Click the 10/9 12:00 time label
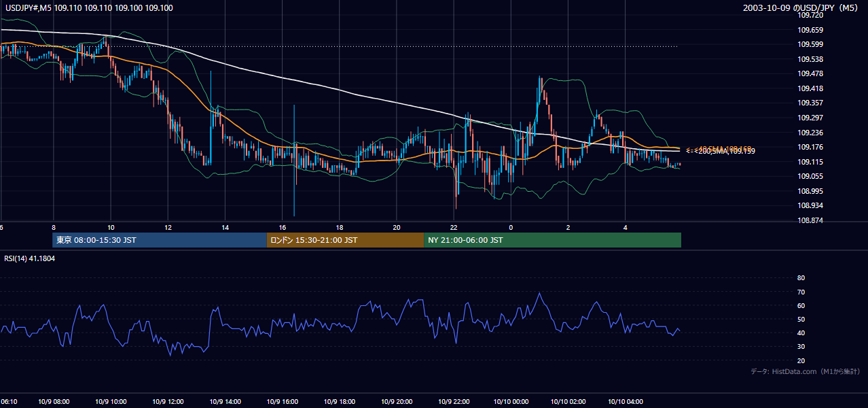868x408 pixels. [168, 401]
